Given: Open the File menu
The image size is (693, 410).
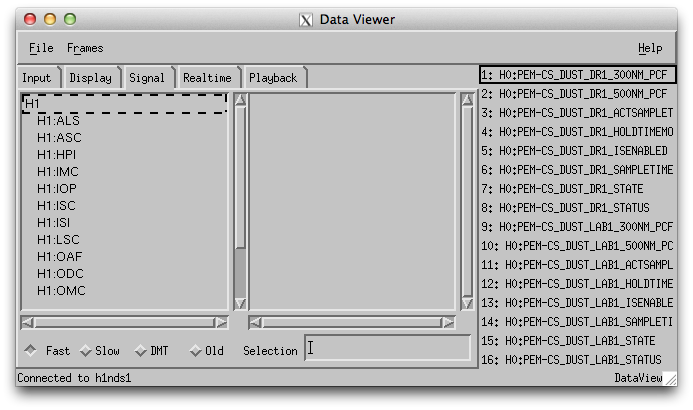Looking at the screenshot, I should pos(41,48).
